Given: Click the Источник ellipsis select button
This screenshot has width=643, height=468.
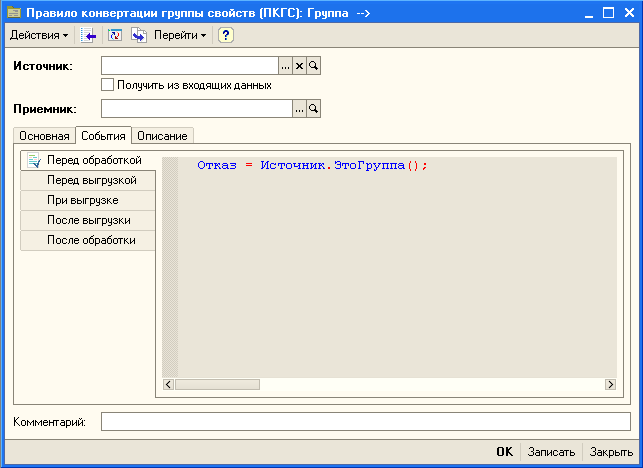Looking at the screenshot, I should pos(285,66).
